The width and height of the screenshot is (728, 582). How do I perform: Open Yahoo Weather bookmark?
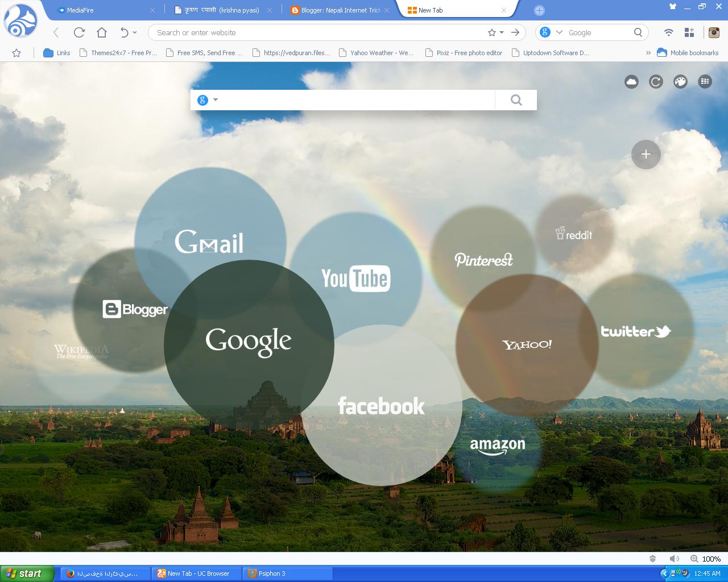point(376,53)
